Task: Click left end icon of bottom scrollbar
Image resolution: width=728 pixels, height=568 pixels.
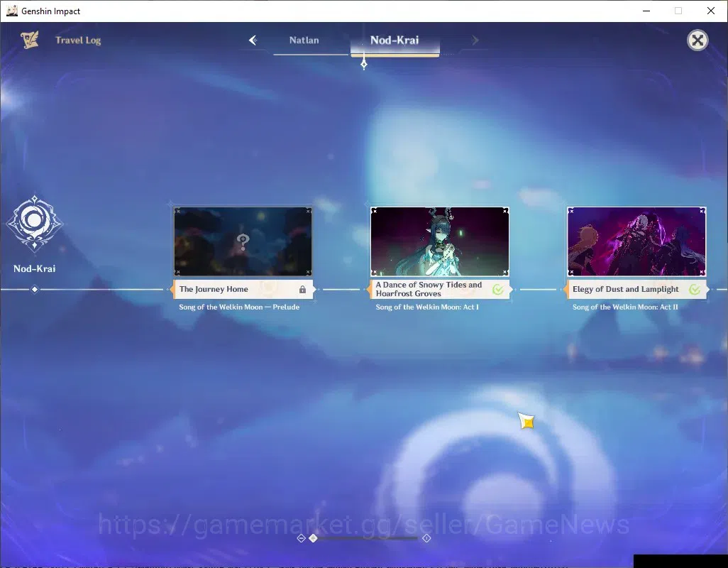Action: 301,537
